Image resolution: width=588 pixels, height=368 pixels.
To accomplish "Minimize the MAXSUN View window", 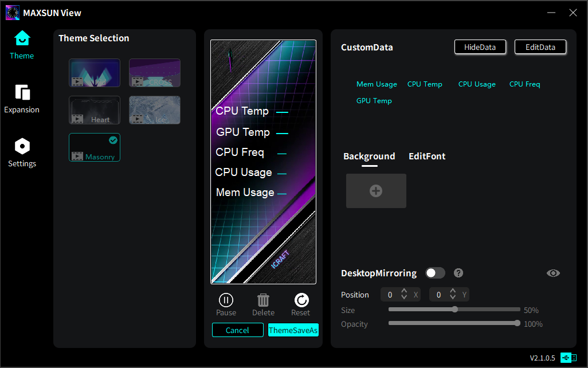I will point(551,13).
